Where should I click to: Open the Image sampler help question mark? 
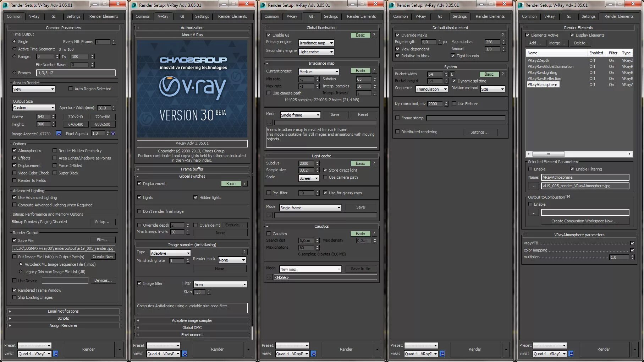click(244, 252)
